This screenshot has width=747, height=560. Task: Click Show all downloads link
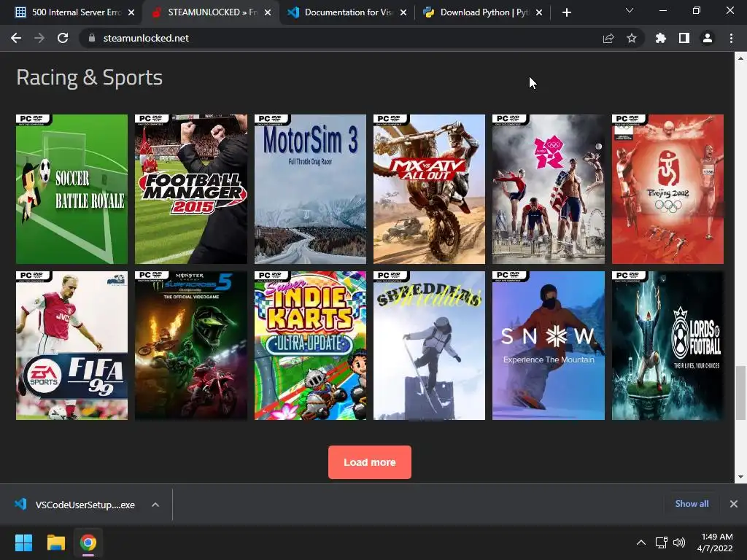[x=692, y=504]
